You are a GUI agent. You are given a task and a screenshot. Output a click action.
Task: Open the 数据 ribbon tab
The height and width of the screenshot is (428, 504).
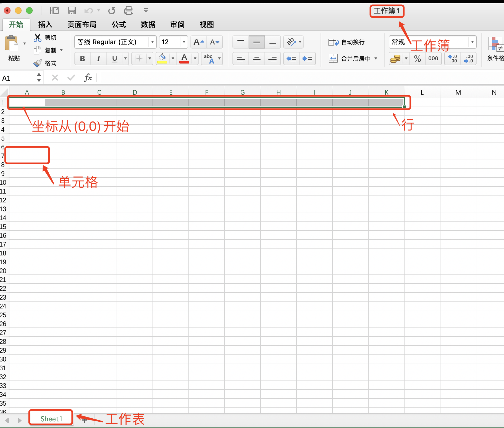point(148,25)
